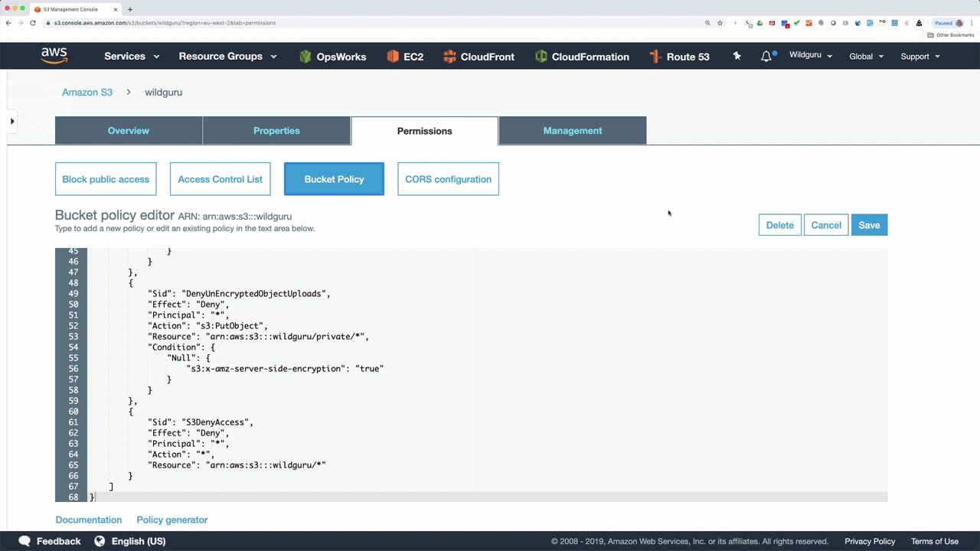This screenshot has height=551, width=980.
Task: Select the Bucket Policy section
Action: [x=334, y=179]
